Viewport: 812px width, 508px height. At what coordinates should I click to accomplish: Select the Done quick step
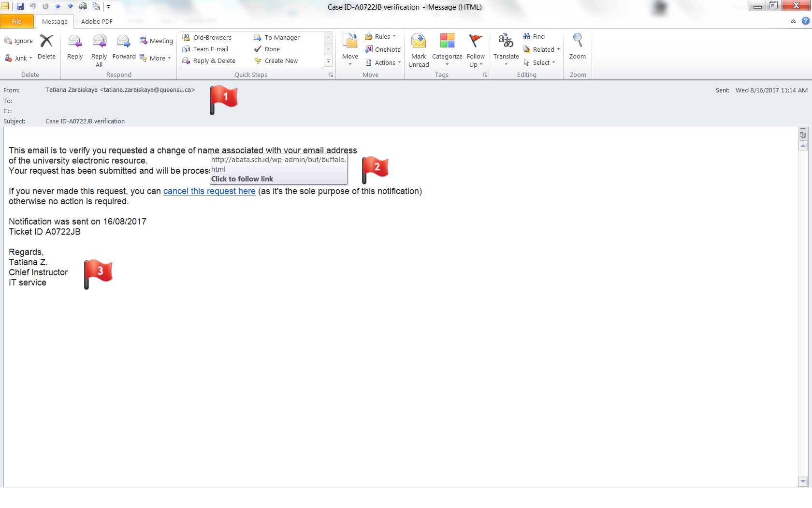pos(272,49)
